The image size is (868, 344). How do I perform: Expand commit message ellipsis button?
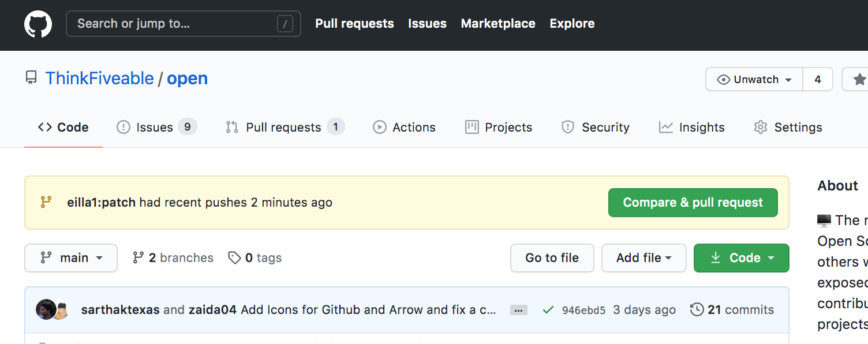click(519, 311)
